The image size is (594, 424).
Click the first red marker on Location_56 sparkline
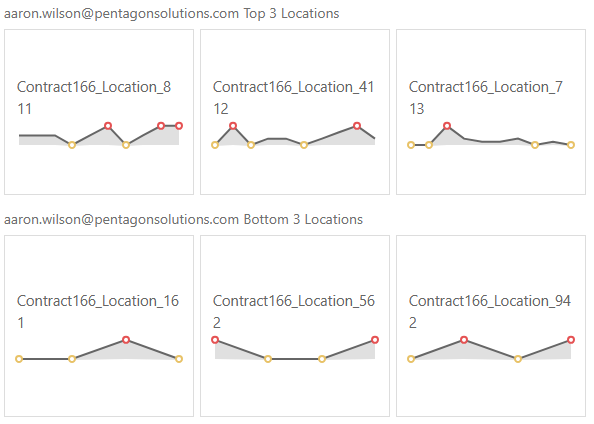215,340
